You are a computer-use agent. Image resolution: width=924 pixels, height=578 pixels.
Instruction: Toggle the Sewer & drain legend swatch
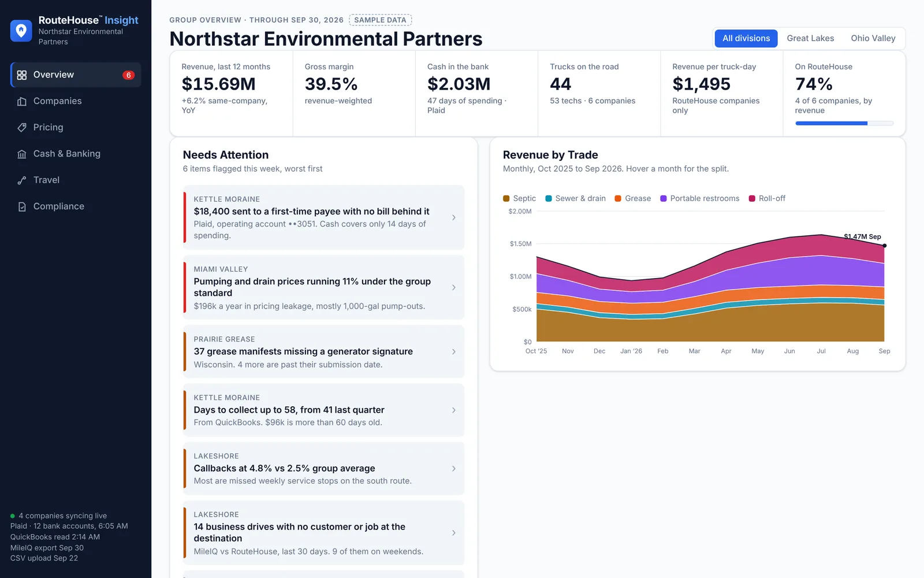click(x=549, y=199)
